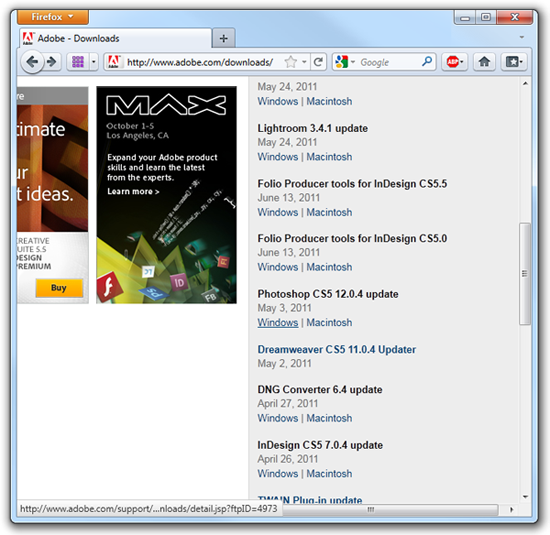This screenshot has width=550, height=535.
Task: Click Macintosh link for Folio Producer tools CS5.5
Action: pyautogui.click(x=329, y=212)
